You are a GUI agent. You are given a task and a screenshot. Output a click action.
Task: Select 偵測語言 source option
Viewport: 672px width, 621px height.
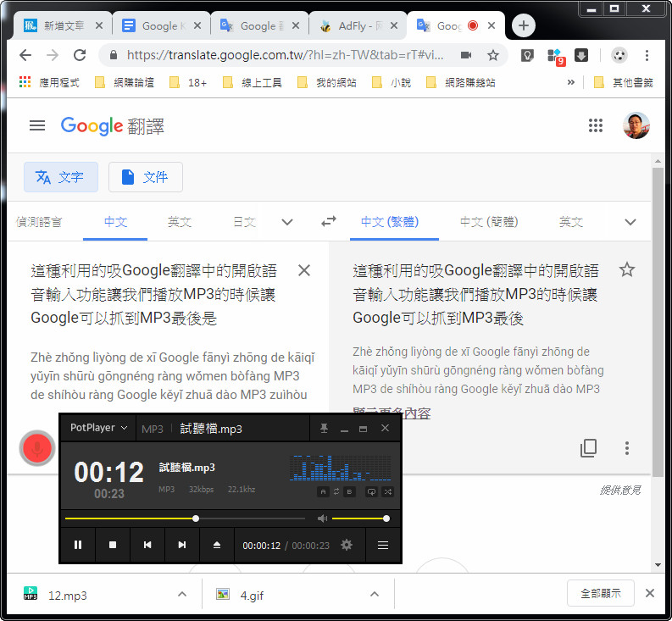(39, 222)
